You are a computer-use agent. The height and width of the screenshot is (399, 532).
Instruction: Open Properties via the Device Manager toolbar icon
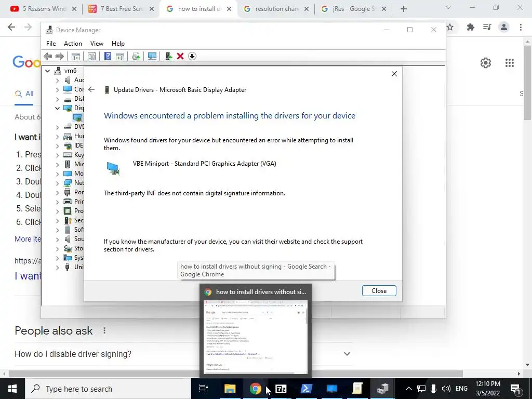click(x=91, y=56)
